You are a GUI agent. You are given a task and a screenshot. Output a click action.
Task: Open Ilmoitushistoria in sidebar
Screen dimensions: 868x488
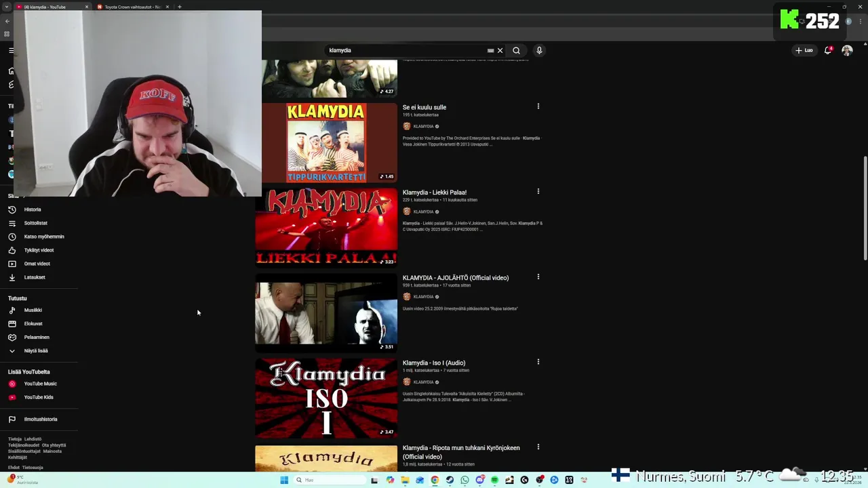pos(40,419)
